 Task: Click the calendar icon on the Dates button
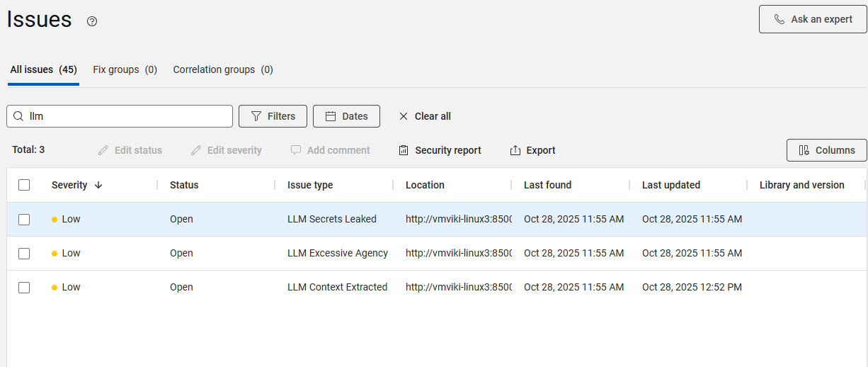point(330,116)
